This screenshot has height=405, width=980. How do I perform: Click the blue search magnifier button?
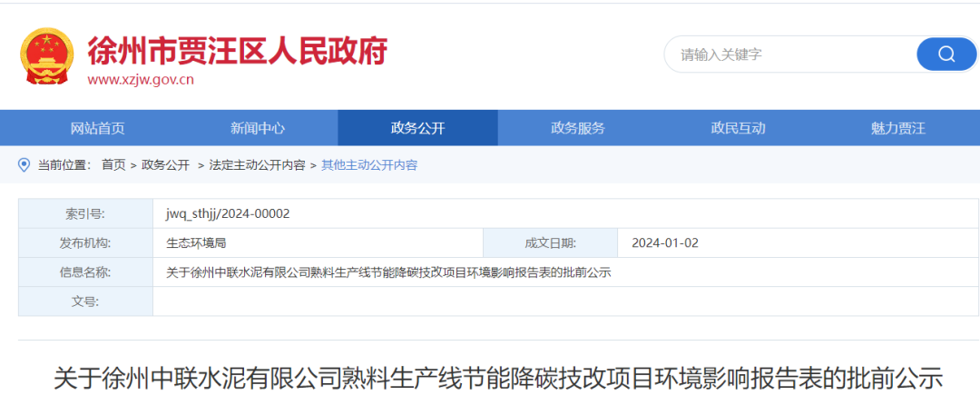click(946, 54)
